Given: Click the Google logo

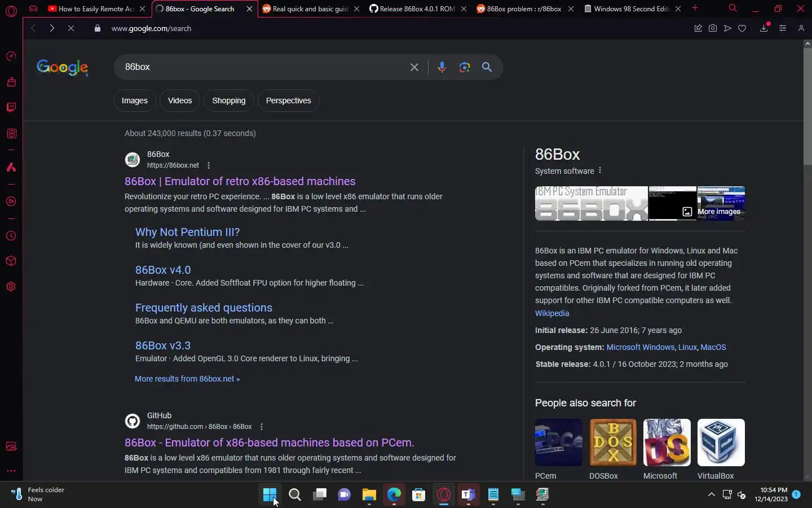Looking at the screenshot, I should click(x=62, y=68).
